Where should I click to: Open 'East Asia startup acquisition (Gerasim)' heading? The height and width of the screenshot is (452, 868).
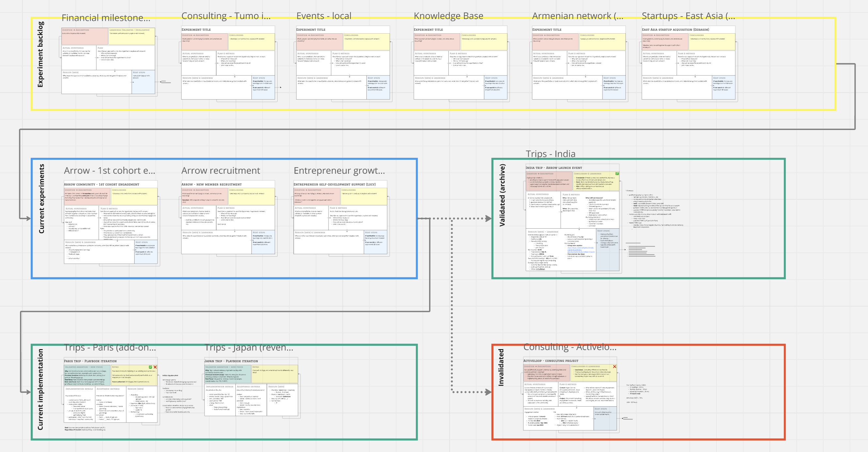(x=675, y=30)
